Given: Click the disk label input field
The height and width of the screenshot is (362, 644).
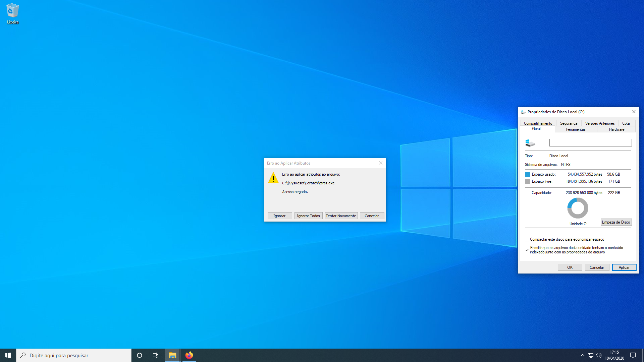Looking at the screenshot, I should (590, 143).
